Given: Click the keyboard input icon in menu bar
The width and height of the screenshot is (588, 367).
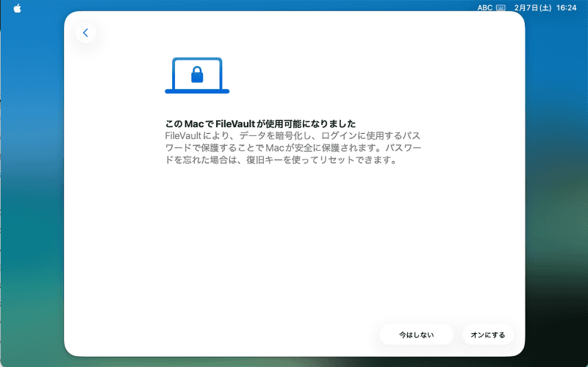Looking at the screenshot, I should [501, 8].
